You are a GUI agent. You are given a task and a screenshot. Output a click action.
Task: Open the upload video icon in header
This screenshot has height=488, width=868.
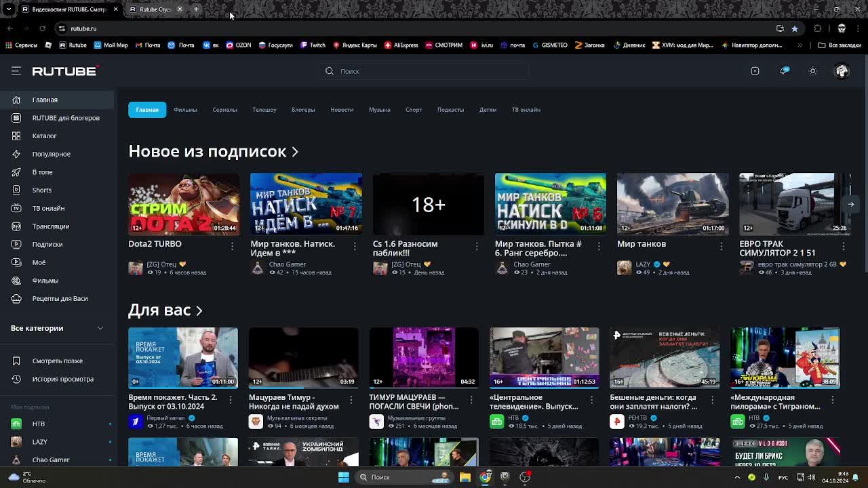coord(755,70)
